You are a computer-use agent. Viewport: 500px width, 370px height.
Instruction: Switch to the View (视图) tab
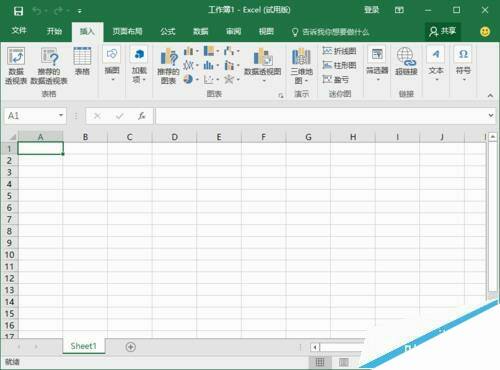click(x=266, y=31)
